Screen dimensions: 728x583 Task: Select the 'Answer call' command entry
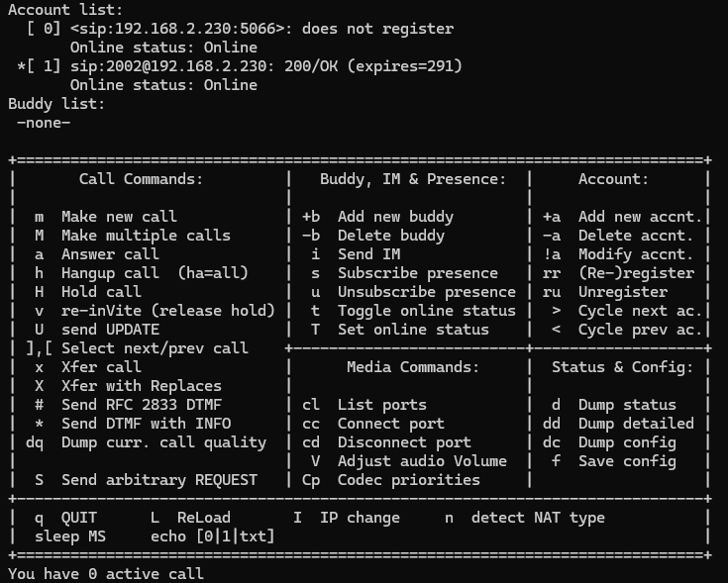pos(110,254)
